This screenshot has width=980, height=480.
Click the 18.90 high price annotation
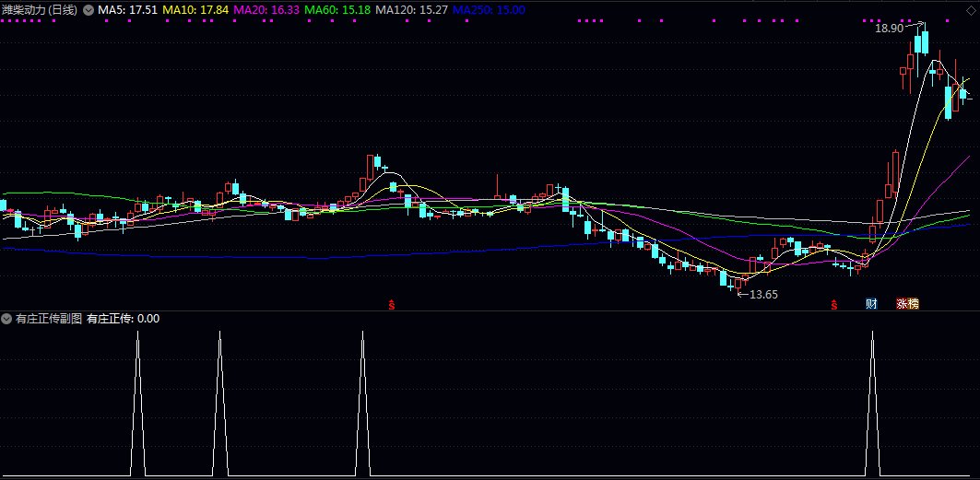(x=889, y=29)
